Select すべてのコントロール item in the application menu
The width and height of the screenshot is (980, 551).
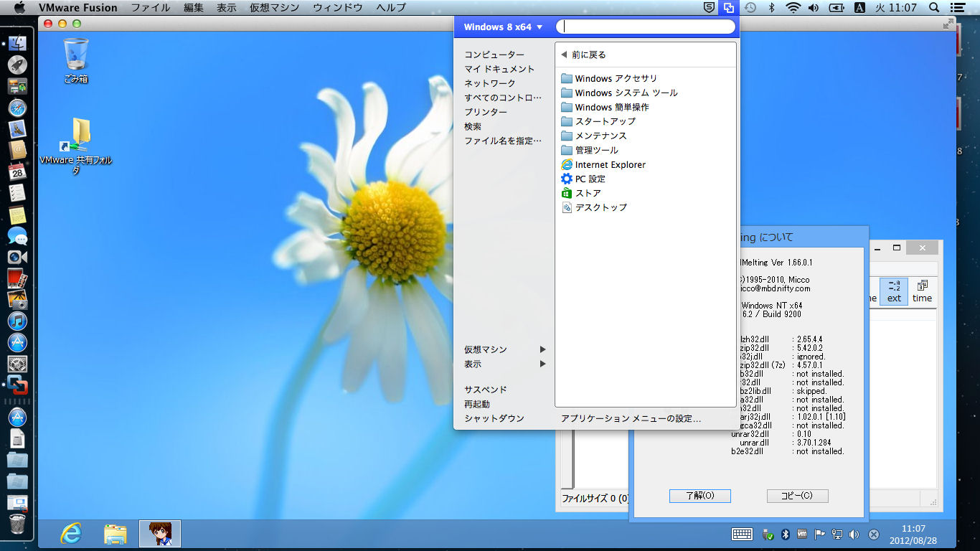503,98
